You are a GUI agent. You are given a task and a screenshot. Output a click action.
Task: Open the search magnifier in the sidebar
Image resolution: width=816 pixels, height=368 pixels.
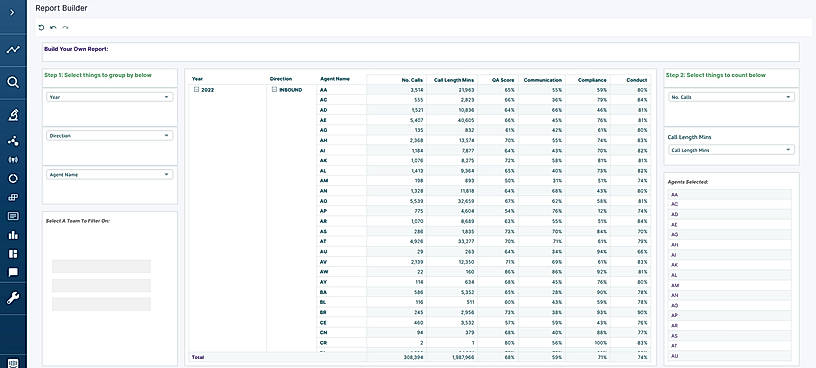(x=13, y=82)
